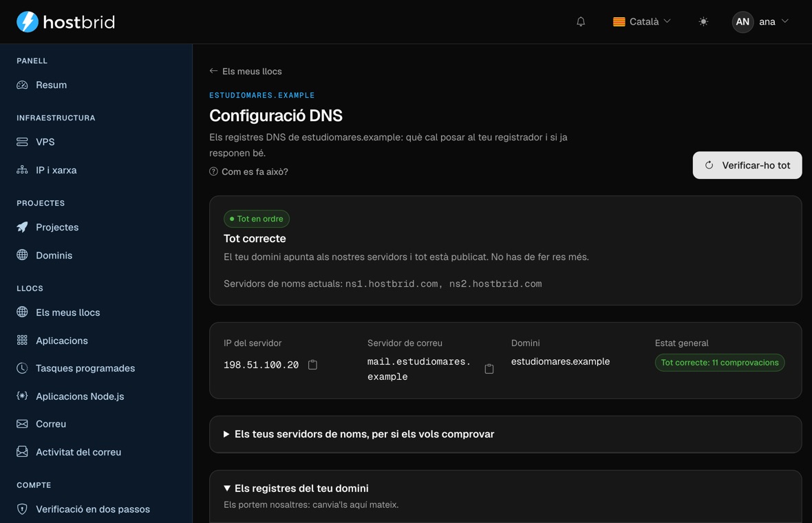This screenshot has width=812, height=523.
Task: Click the Projectes rocket icon
Action: tap(22, 227)
